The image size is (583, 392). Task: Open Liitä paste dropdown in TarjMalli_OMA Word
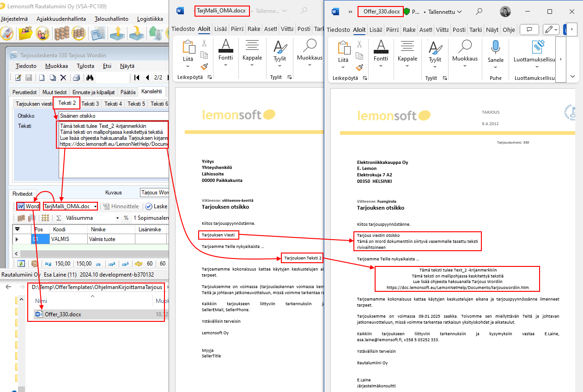point(188,66)
